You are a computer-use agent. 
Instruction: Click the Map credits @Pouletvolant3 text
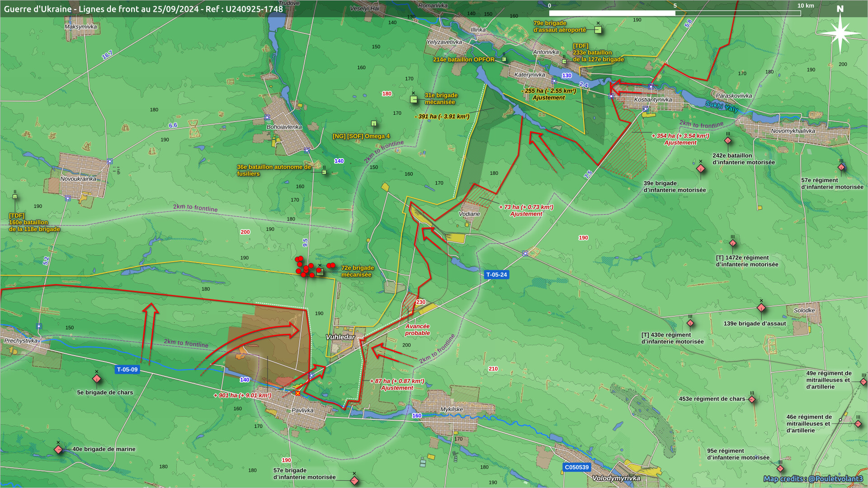point(813,479)
